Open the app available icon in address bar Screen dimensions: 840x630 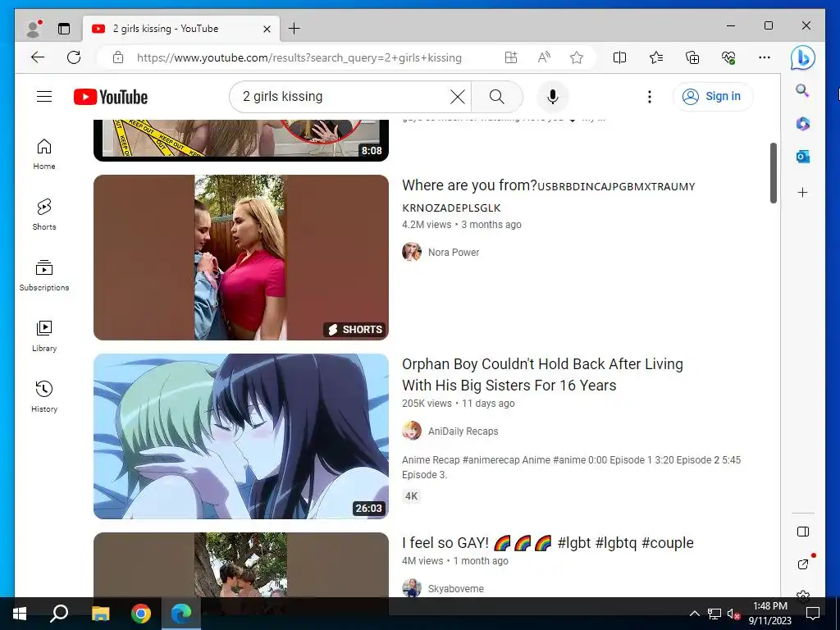(x=511, y=57)
